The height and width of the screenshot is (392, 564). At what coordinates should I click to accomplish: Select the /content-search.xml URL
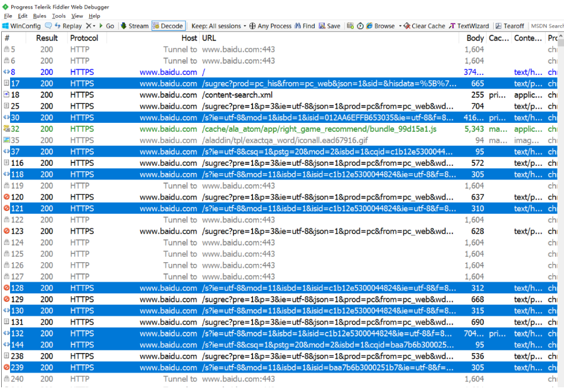pyautogui.click(x=237, y=95)
